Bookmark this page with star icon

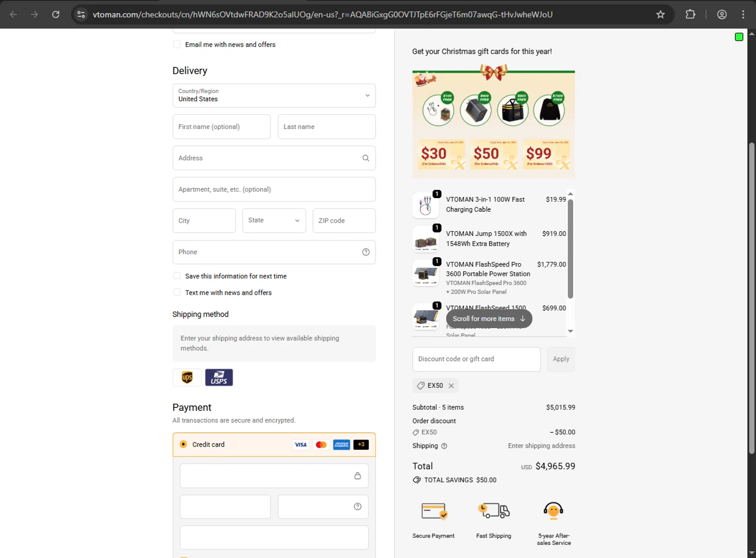660,14
